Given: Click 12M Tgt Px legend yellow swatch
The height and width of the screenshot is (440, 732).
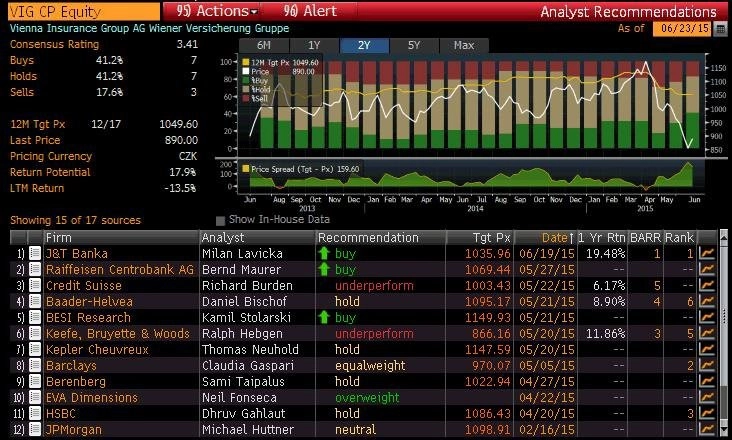Looking at the screenshot, I should 246,62.
